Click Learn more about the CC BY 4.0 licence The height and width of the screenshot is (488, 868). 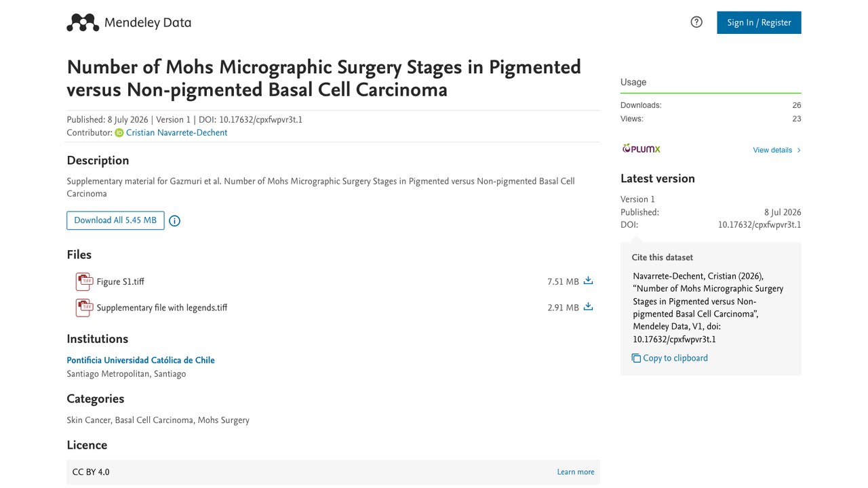[576, 472]
